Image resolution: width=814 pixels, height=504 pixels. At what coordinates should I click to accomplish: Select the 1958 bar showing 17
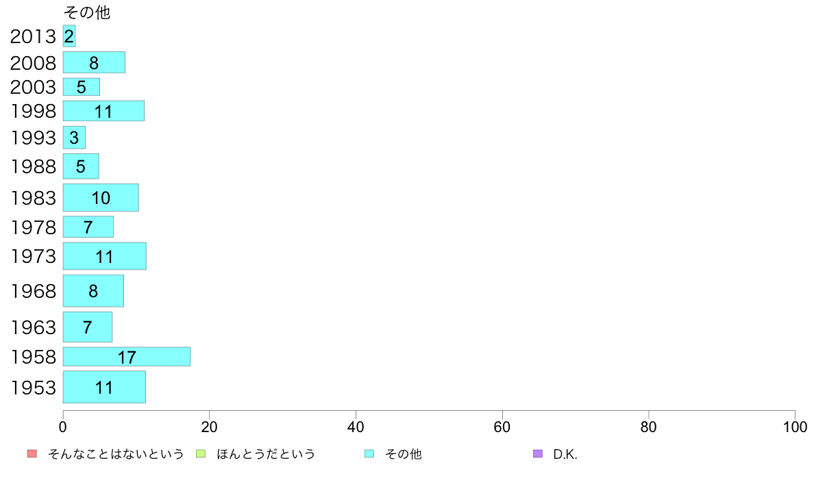(x=127, y=357)
